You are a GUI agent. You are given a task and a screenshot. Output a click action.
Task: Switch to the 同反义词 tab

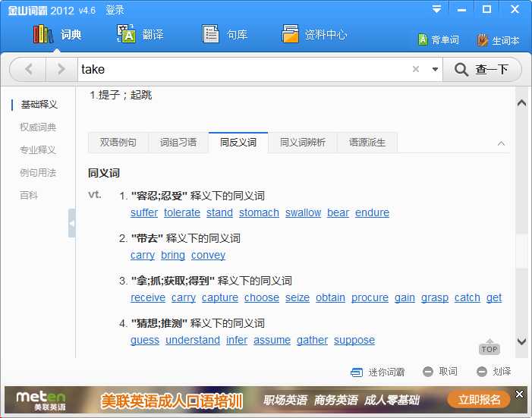[238, 143]
